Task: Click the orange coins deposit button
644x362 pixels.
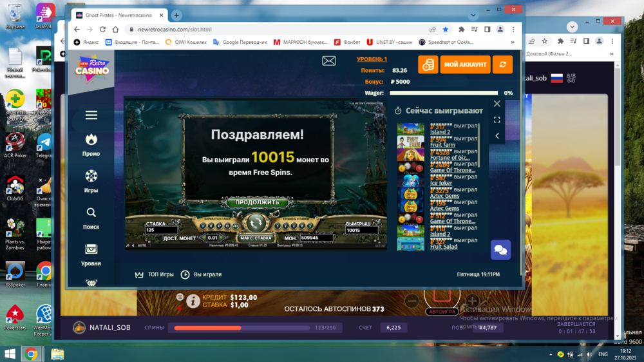Action: point(428,64)
